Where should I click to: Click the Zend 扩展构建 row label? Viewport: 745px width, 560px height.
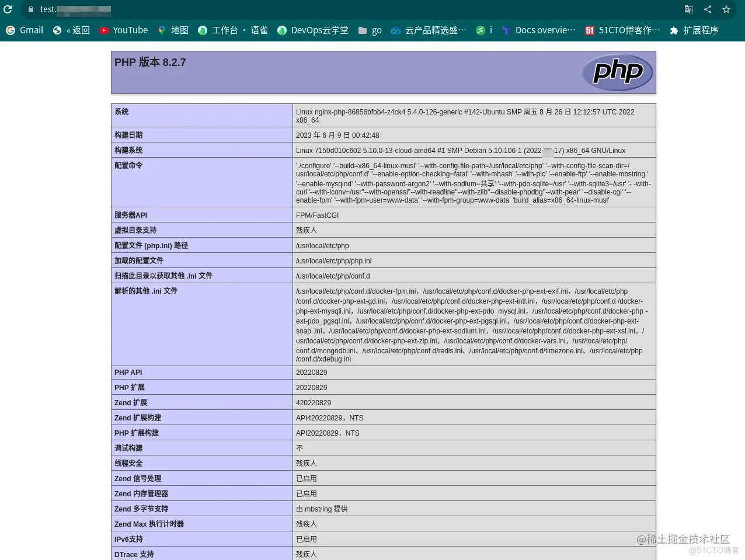(138, 418)
